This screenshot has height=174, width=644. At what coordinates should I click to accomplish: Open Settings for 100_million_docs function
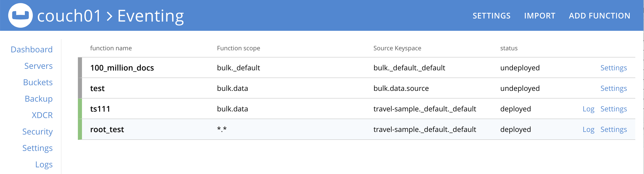(614, 68)
